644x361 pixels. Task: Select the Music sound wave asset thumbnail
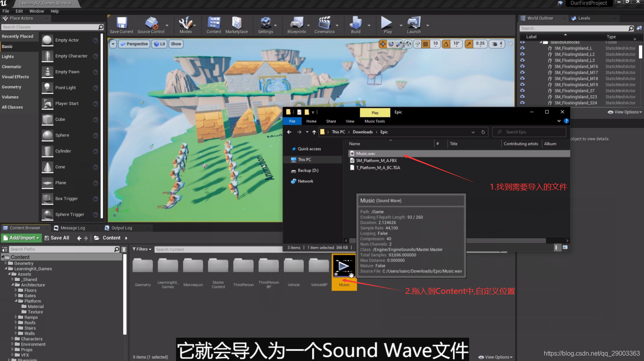click(x=344, y=267)
